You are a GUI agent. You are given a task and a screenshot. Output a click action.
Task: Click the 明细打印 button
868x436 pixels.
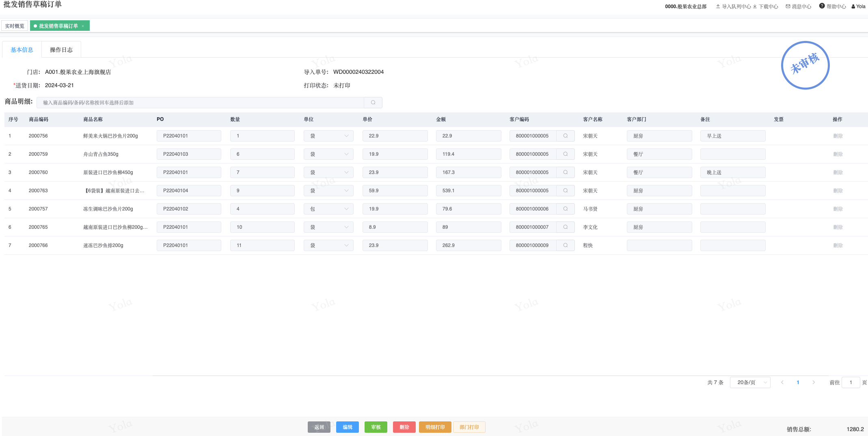click(x=435, y=427)
